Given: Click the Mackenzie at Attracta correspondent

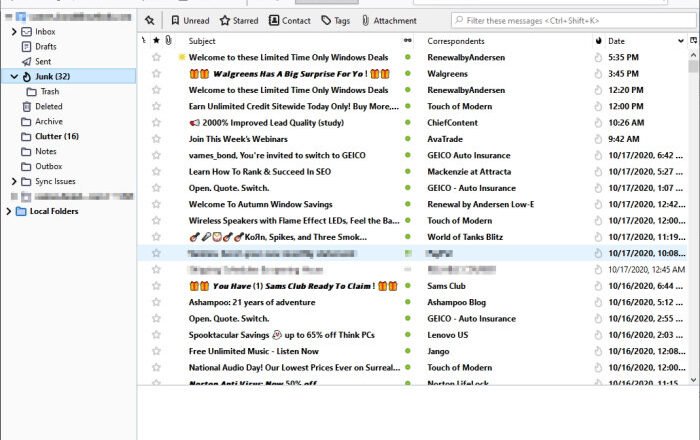Looking at the screenshot, I should click(x=469, y=171).
